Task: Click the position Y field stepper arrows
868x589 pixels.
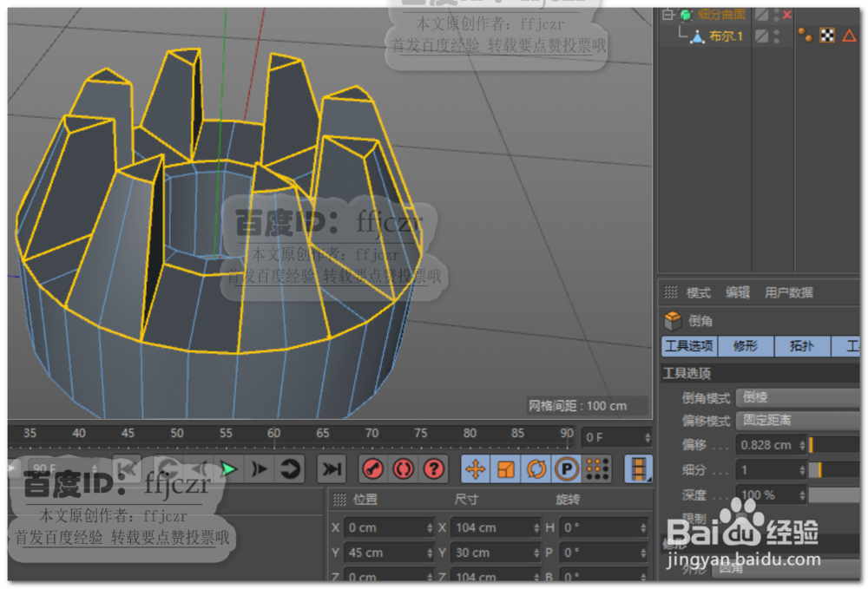Action: [430, 553]
